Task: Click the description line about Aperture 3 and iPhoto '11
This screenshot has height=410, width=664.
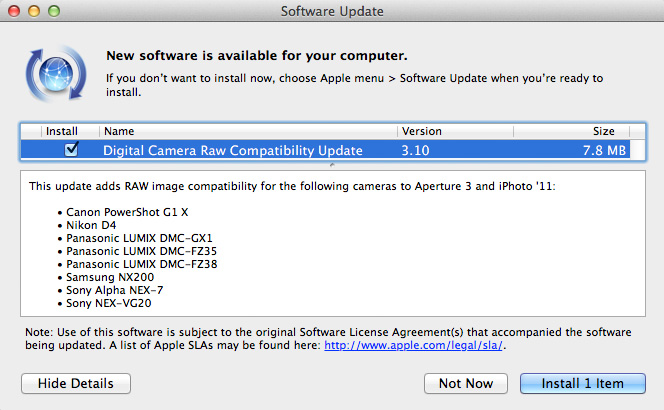Action: [x=292, y=186]
